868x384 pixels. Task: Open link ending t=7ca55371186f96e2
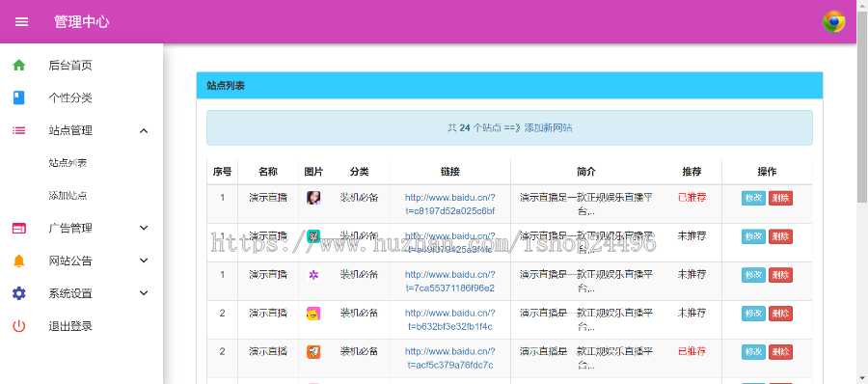click(x=450, y=281)
